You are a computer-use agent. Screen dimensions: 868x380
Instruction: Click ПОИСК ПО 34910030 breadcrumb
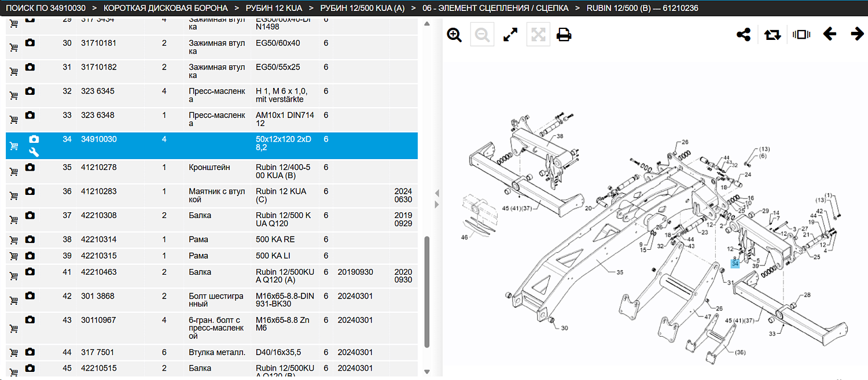point(46,8)
